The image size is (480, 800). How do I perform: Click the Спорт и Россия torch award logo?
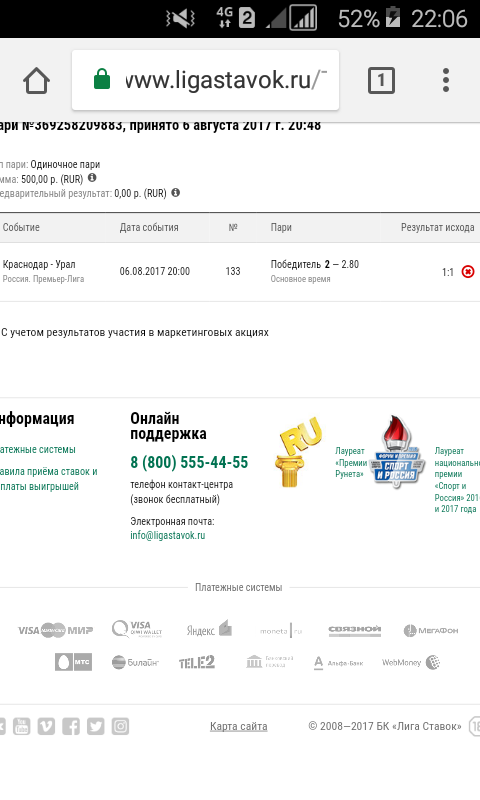point(397,451)
